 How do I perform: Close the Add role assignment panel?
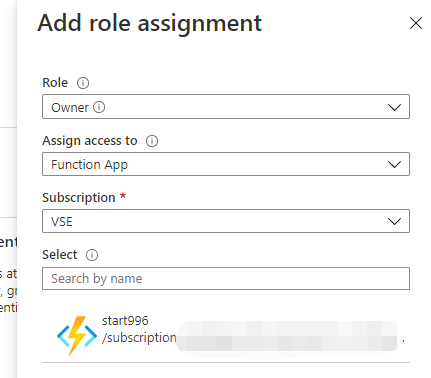tap(416, 23)
